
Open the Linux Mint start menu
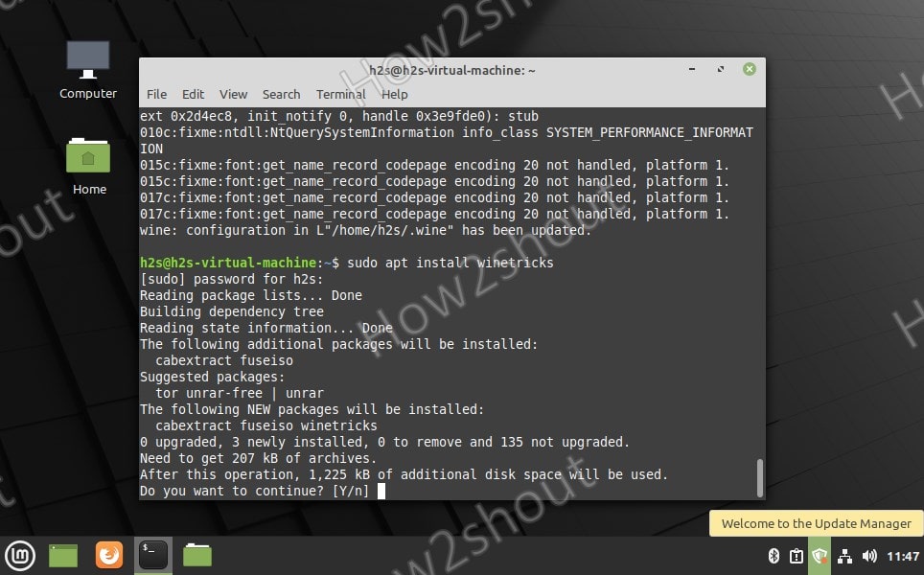20,556
